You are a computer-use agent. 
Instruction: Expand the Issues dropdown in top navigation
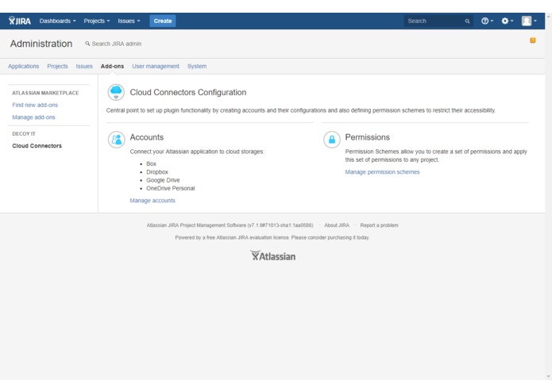pyautogui.click(x=129, y=21)
